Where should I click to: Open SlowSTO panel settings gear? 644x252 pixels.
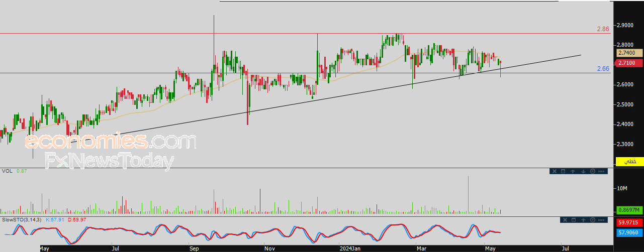tap(593, 220)
